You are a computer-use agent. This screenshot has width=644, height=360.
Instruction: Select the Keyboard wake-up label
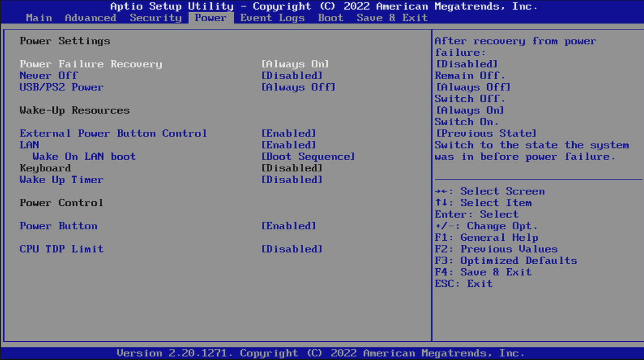[45, 168]
